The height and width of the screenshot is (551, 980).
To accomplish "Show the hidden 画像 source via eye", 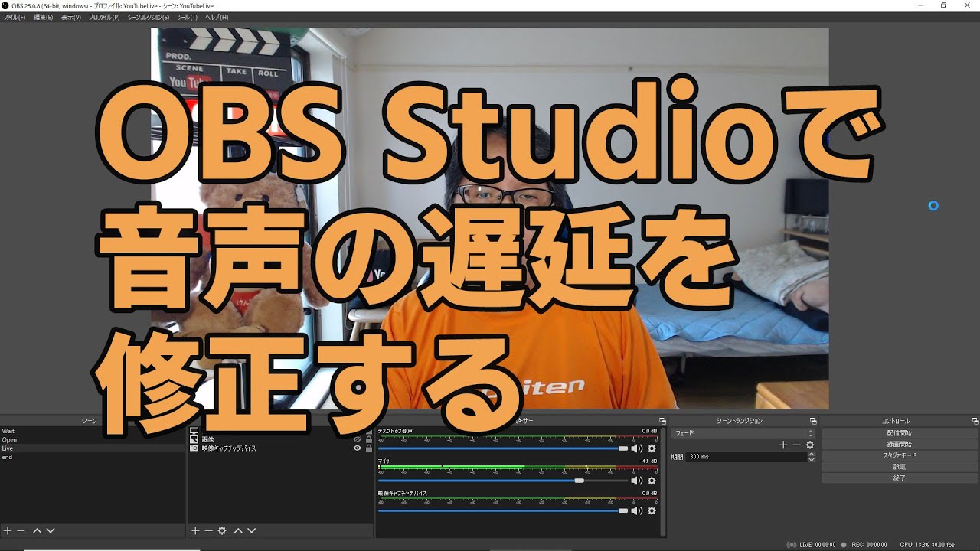I will click(357, 439).
